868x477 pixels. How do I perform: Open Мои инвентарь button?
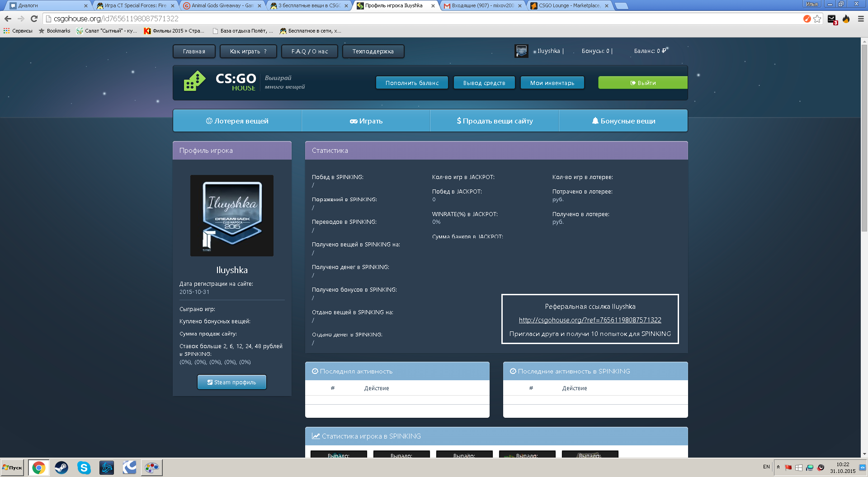[552, 83]
